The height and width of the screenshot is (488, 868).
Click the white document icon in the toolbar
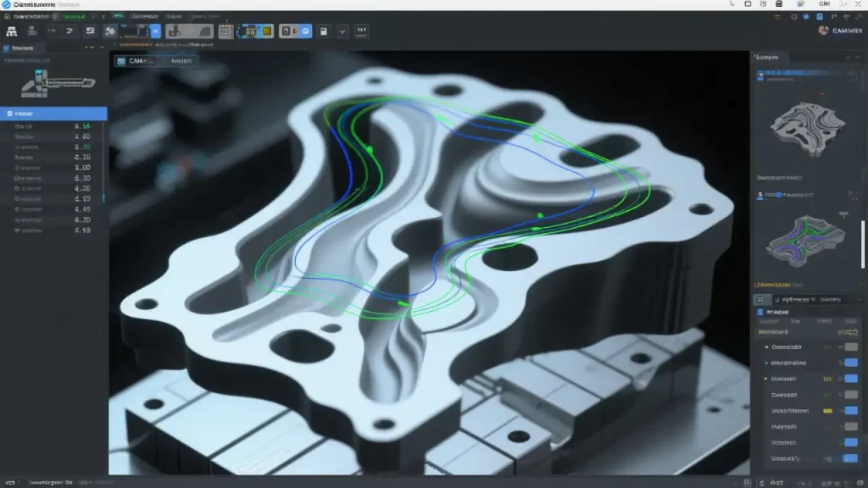point(322,31)
